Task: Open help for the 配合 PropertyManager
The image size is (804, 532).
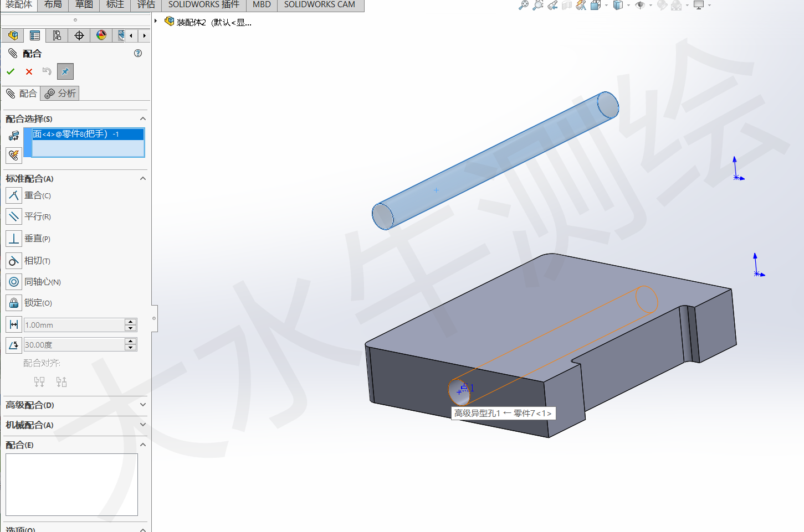Action: pos(138,53)
